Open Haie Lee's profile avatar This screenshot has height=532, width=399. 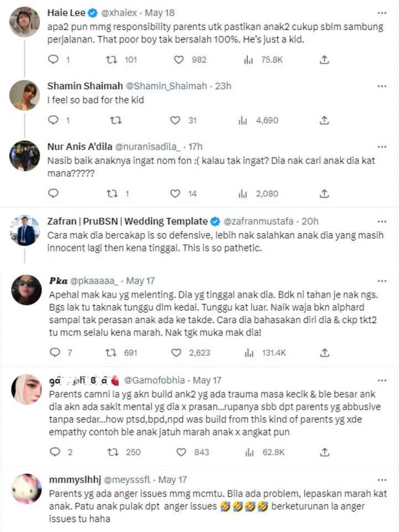click(25, 22)
